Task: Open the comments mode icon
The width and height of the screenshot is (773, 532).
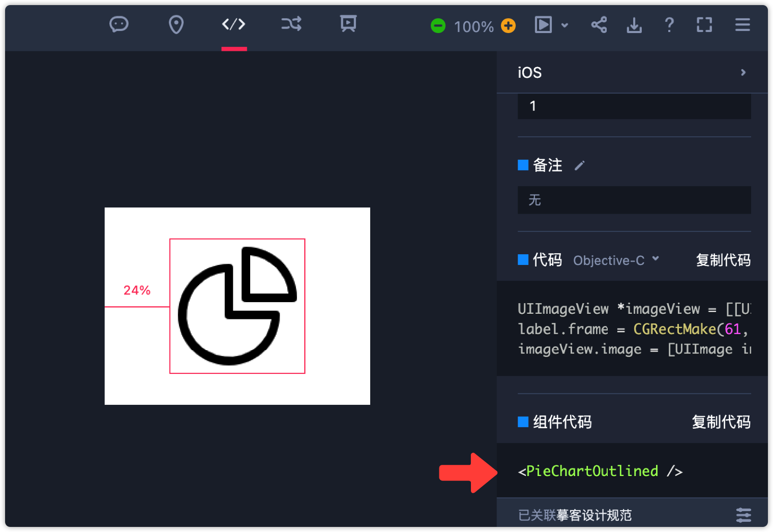Action: pos(119,24)
